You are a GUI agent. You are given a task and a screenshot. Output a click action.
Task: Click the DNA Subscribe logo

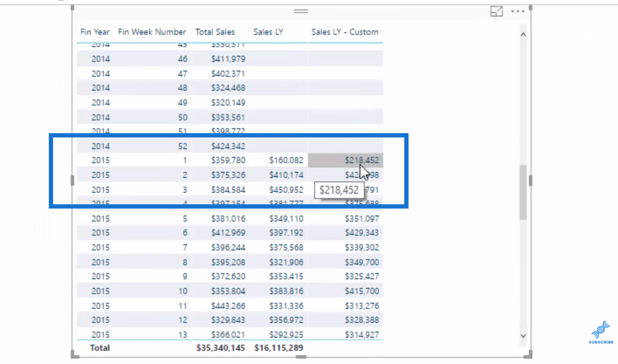pos(600,332)
